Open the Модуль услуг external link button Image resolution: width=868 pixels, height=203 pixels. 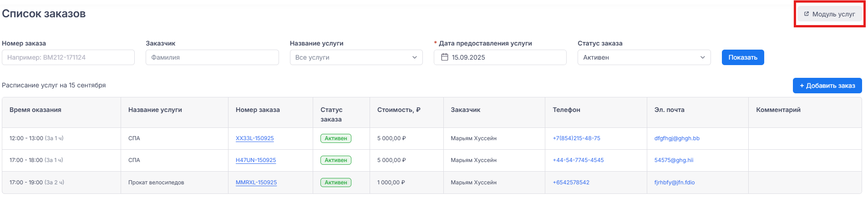(x=829, y=14)
